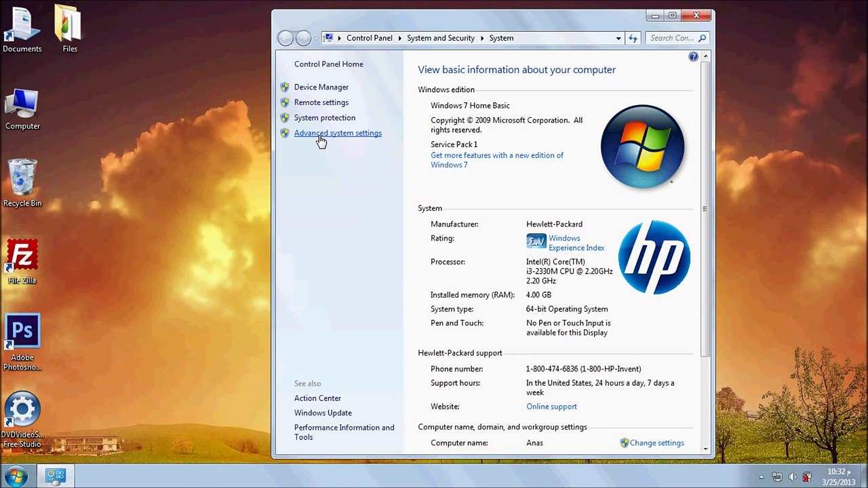Open the address bar history dropdown
This screenshot has width=868, height=488.
click(618, 38)
